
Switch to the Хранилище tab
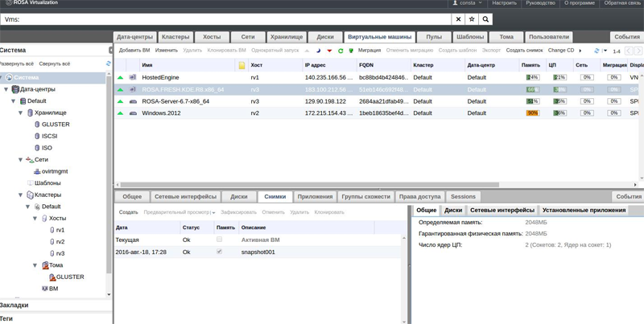tap(287, 37)
